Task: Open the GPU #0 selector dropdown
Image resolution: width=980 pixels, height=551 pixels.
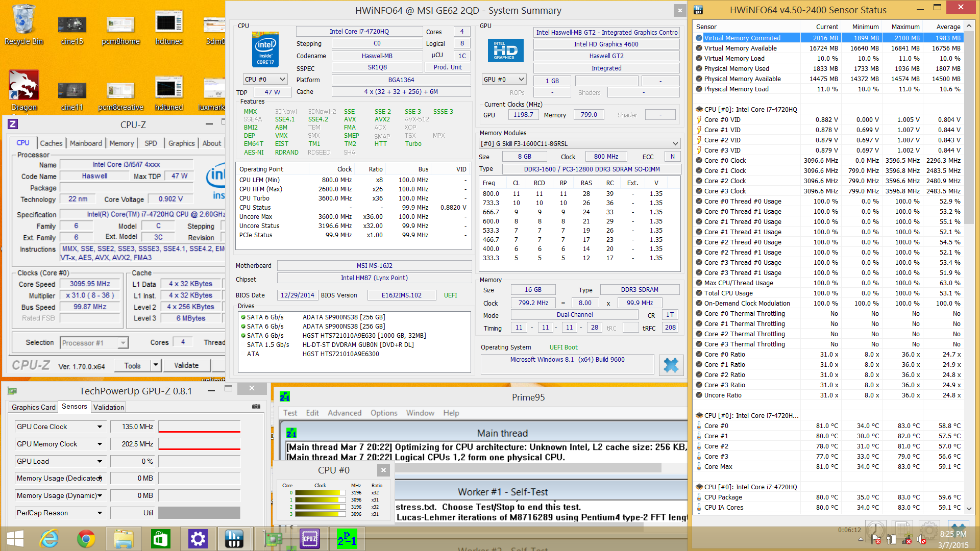Action: click(x=504, y=79)
